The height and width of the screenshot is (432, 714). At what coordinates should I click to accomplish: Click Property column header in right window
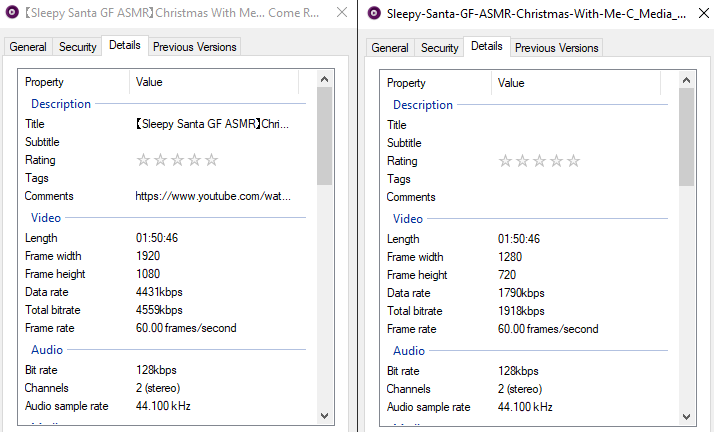(436, 83)
